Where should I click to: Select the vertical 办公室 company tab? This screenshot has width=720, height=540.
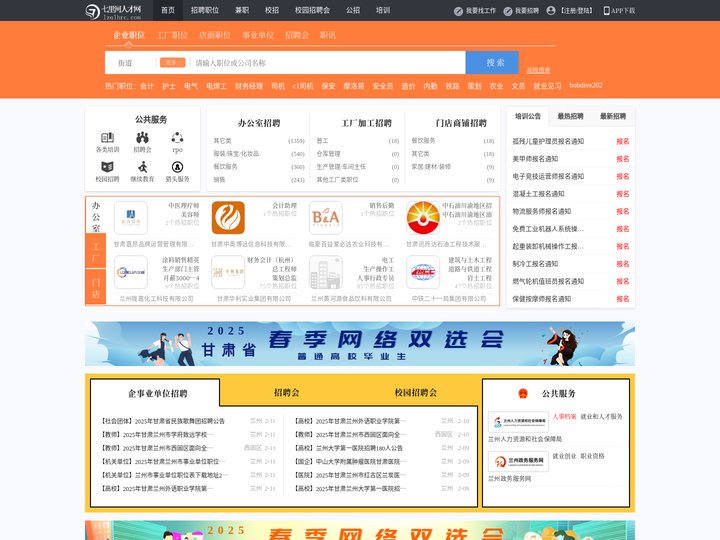(96, 216)
